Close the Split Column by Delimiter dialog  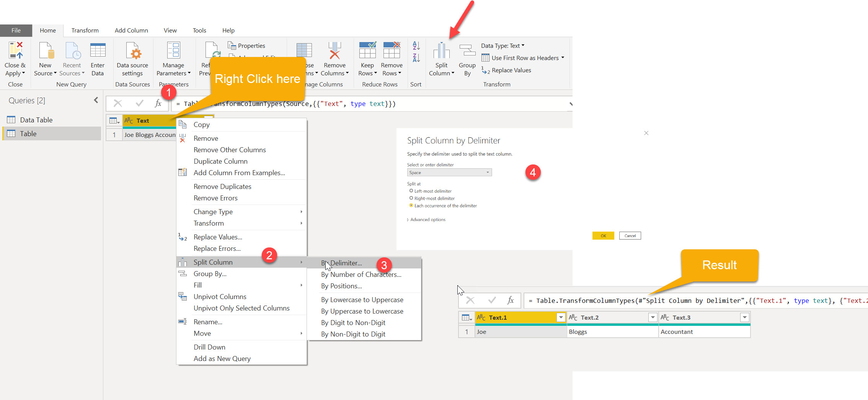click(646, 133)
